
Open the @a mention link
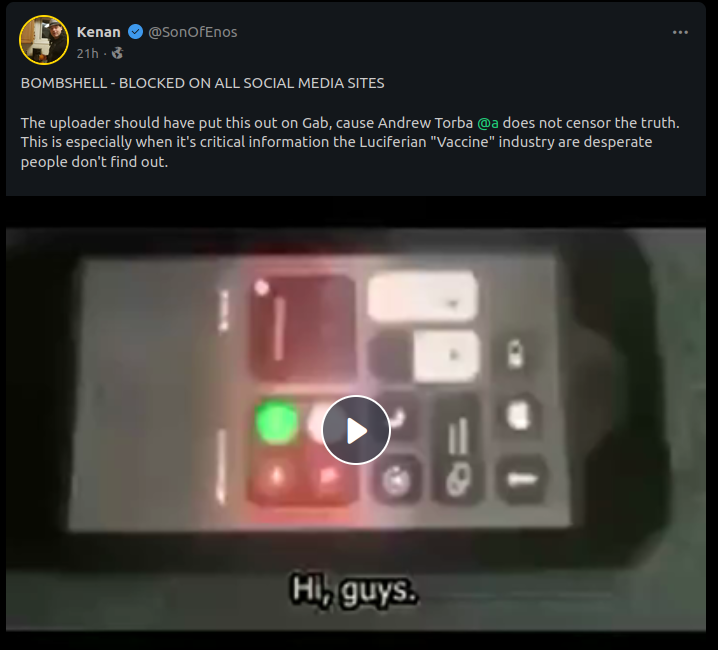pyautogui.click(x=488, y=123)
